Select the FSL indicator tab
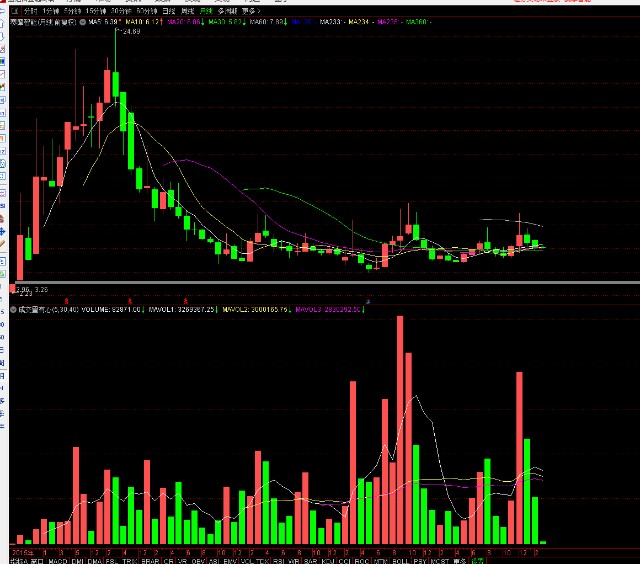Viewport: 640px width, 564px height. coord(112,561)
